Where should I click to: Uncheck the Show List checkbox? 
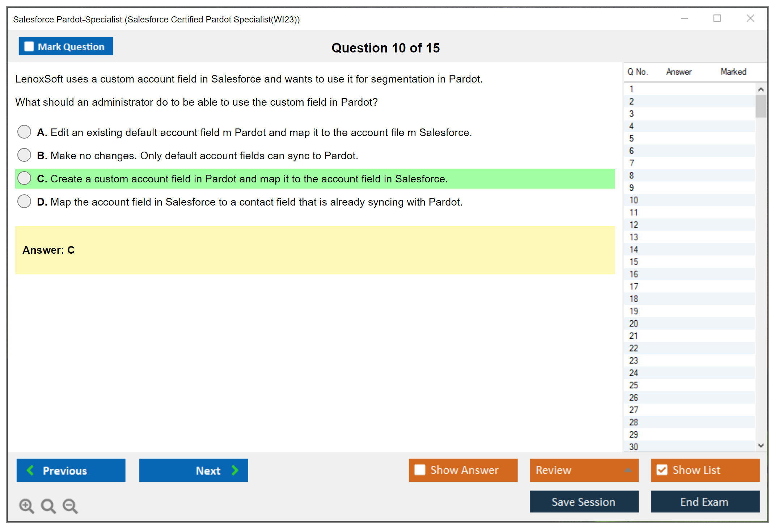pos(662,470)
